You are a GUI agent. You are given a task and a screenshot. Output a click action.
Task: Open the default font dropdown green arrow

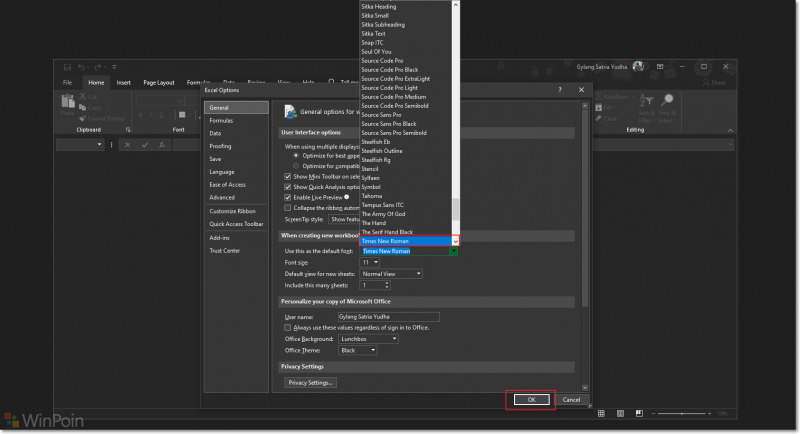(453, 251)
